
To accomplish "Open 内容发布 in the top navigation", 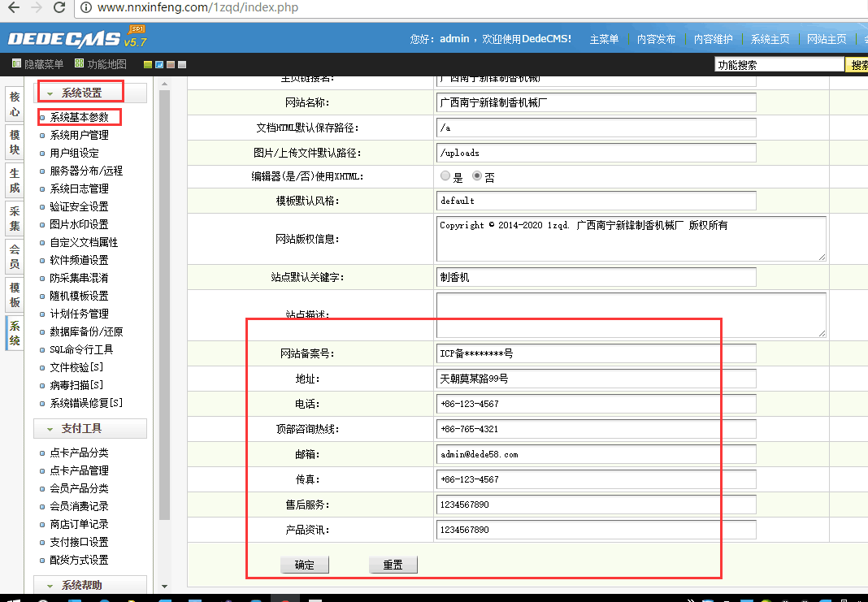I will [x=656, y=39].
